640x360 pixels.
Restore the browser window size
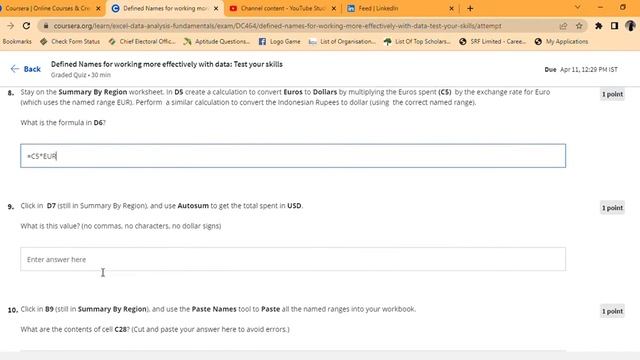click(x=623, y=7)
